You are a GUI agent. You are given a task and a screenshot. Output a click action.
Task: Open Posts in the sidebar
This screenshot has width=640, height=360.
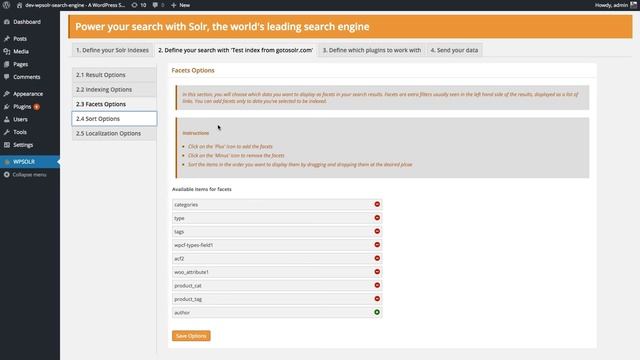click(x=20, y=38)
